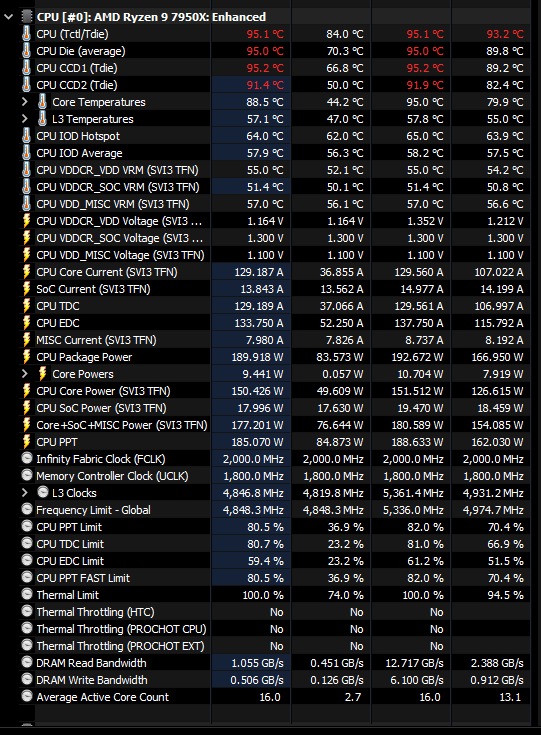Click lightning icon beside CPU VDDCR_VDD Voltage

27,221
